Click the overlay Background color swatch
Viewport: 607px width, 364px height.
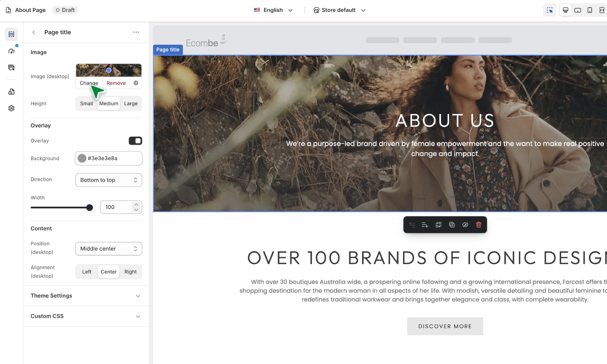click(82, 158)
